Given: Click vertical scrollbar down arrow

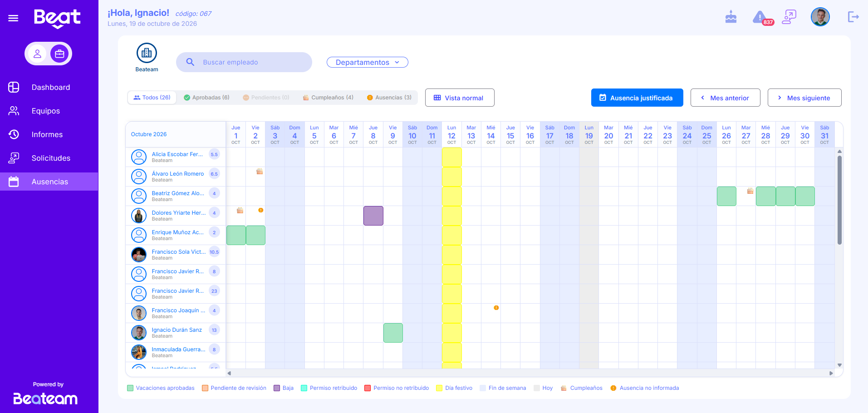Looking at the screenshot, I should (839, 365).
